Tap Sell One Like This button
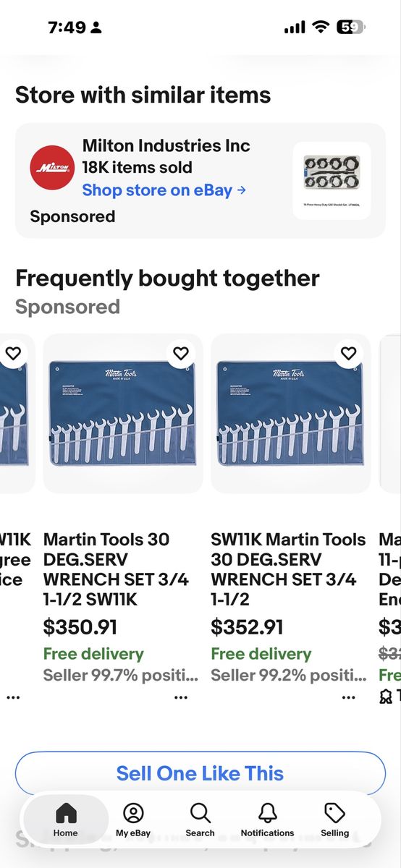 200,773
